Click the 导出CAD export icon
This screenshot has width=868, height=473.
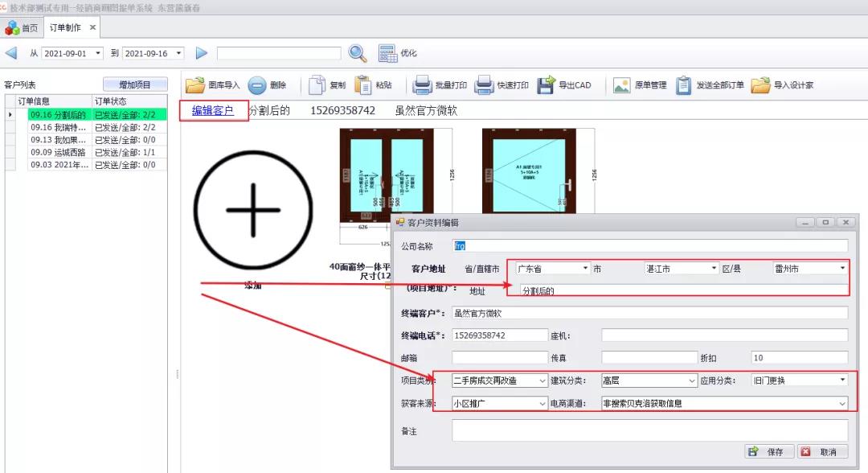(x=547, y=85)
